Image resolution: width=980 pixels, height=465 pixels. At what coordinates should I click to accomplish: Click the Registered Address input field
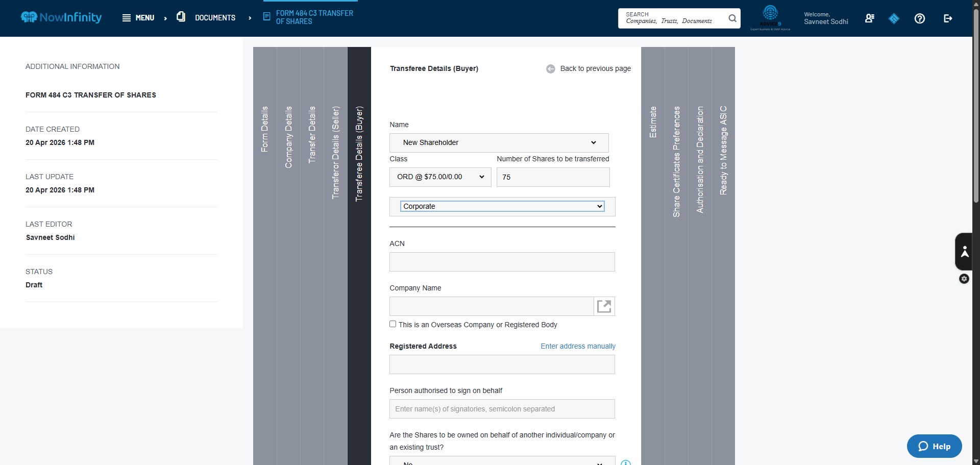click(x=502, y=364)
